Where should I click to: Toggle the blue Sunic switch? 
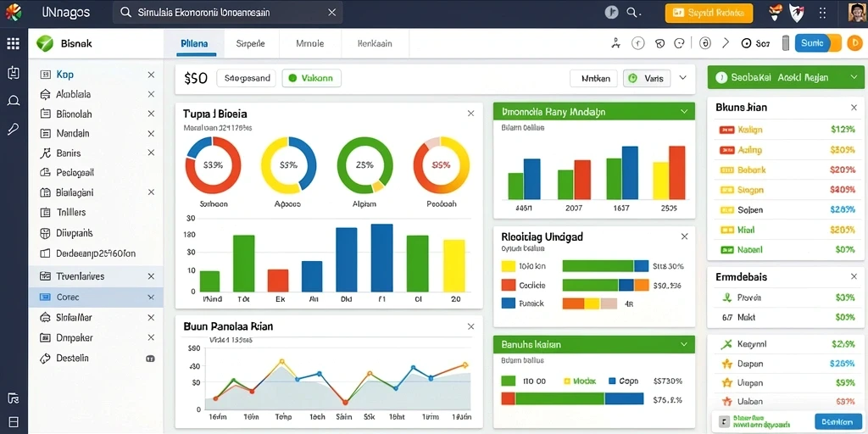818,43
